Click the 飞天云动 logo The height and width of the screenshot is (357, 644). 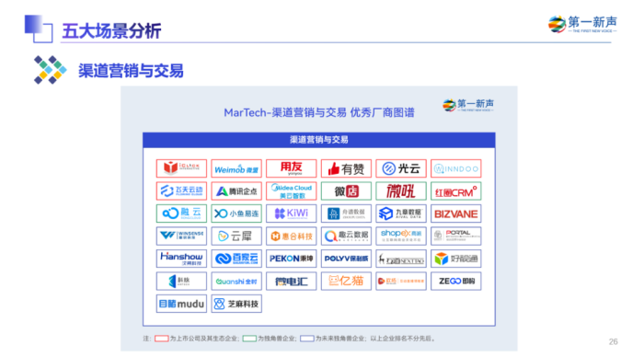[x=181, y=191]
